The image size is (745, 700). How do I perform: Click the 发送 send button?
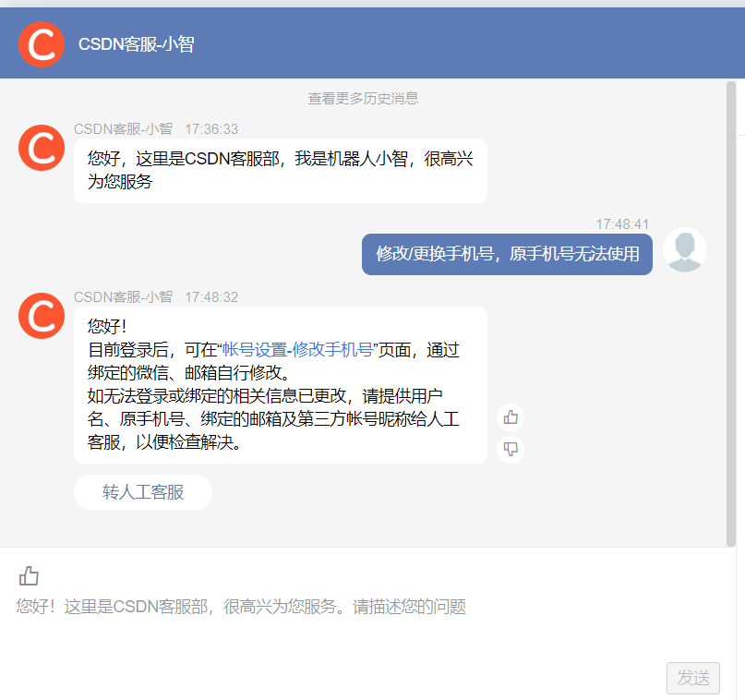click(693, 678)
